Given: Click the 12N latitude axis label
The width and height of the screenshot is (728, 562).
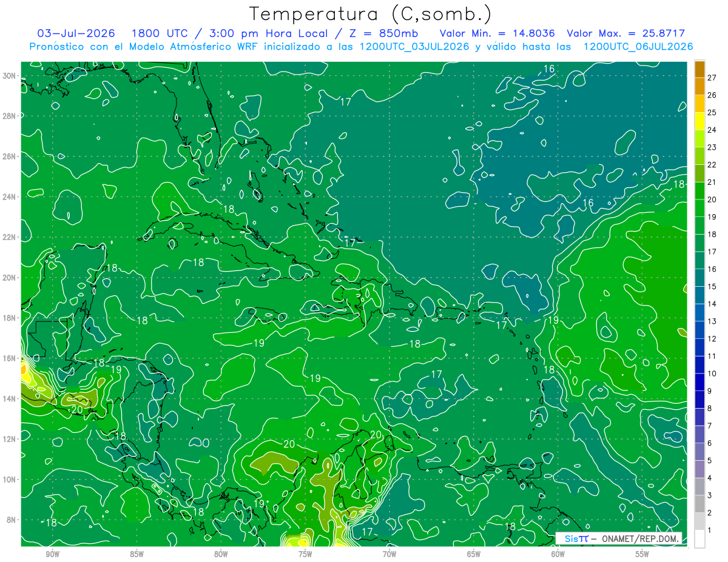Looking at the screenshot, I should (9, 439).
